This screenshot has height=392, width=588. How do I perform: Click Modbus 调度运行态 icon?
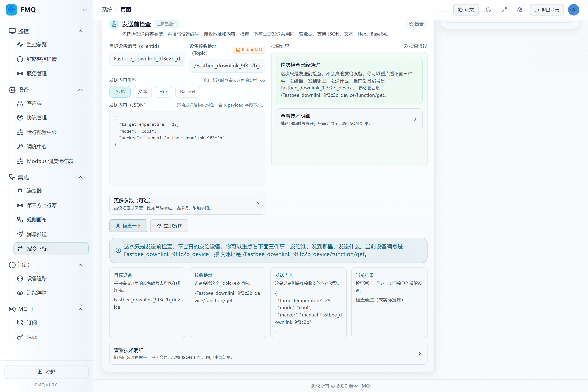[20, 161]
